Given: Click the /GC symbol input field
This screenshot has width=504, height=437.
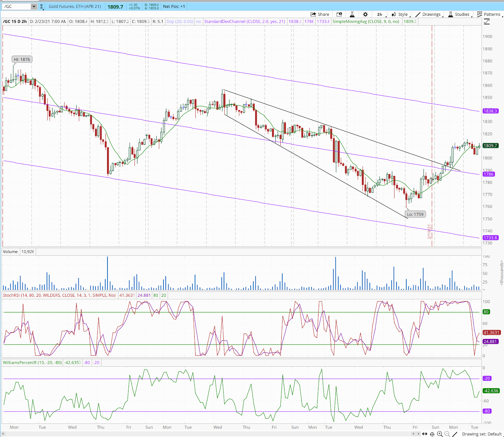Looking at the screenshot, I should tap(17, 6).
